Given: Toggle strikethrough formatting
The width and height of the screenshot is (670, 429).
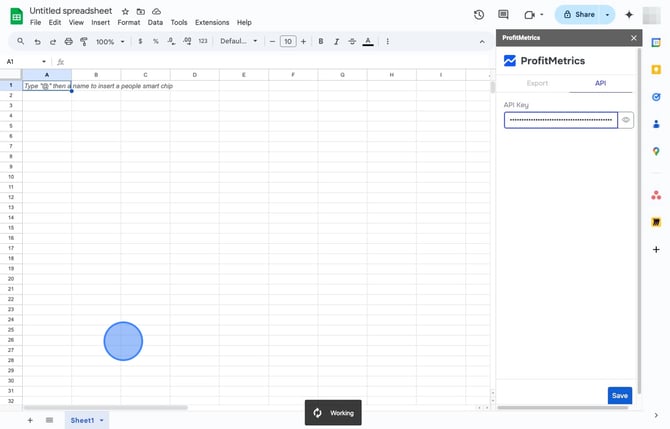Looking at the screenshot, I should [x=352, y=41].
